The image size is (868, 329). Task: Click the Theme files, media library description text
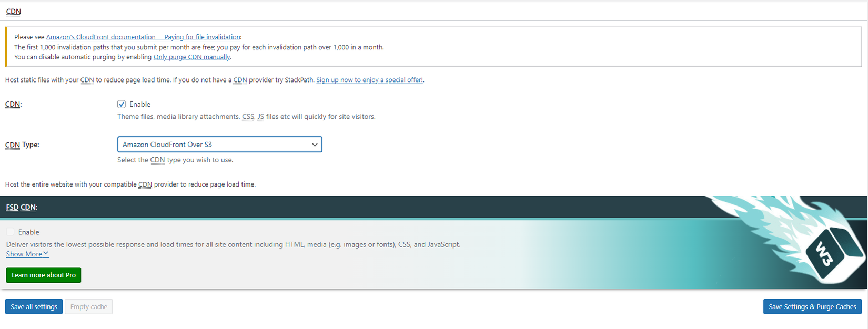coord(246,117)
